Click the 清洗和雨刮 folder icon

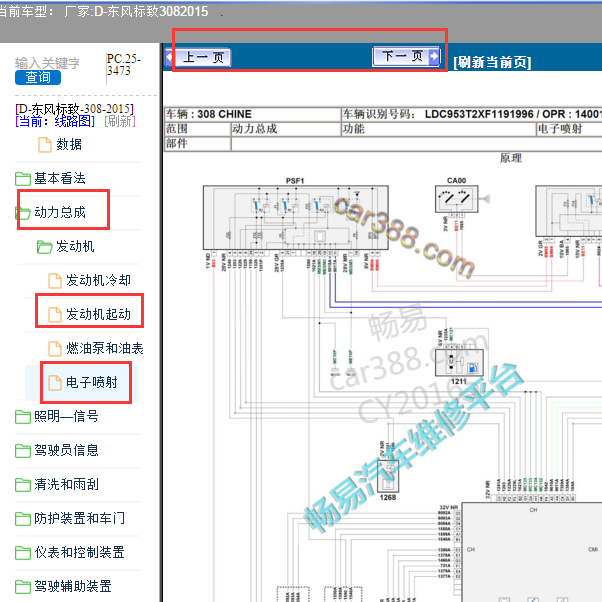coord(23,485)
